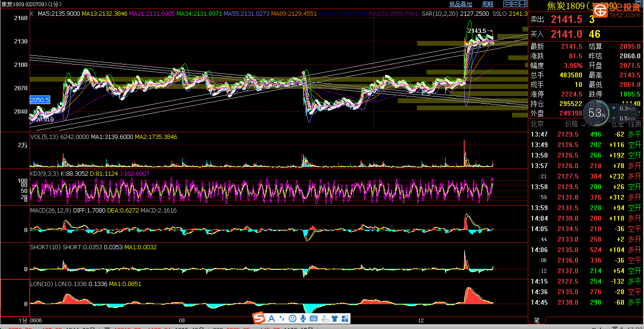Open Sogou skin shirt icon
This screenshot has height=329, width=644.
tap(335, 318)
